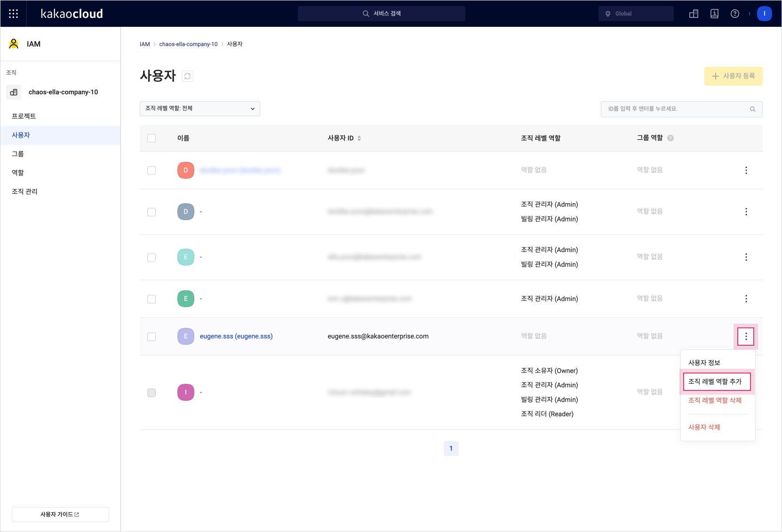Click chaos-ella-company-10 breadcrumb link
Viewport: 782px width, 532px height.
(x=188, y=44)
